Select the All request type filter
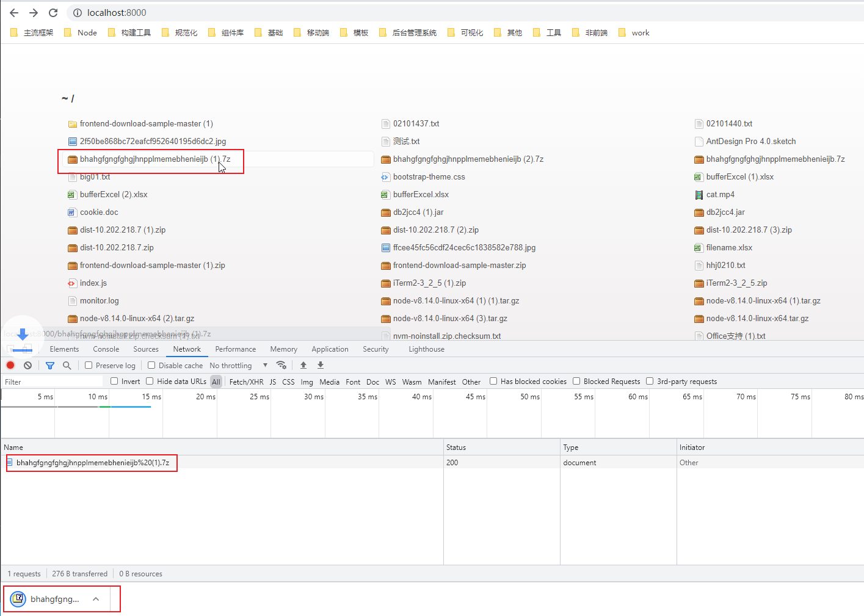The image size is (864, 616). (x=216, y=382)
